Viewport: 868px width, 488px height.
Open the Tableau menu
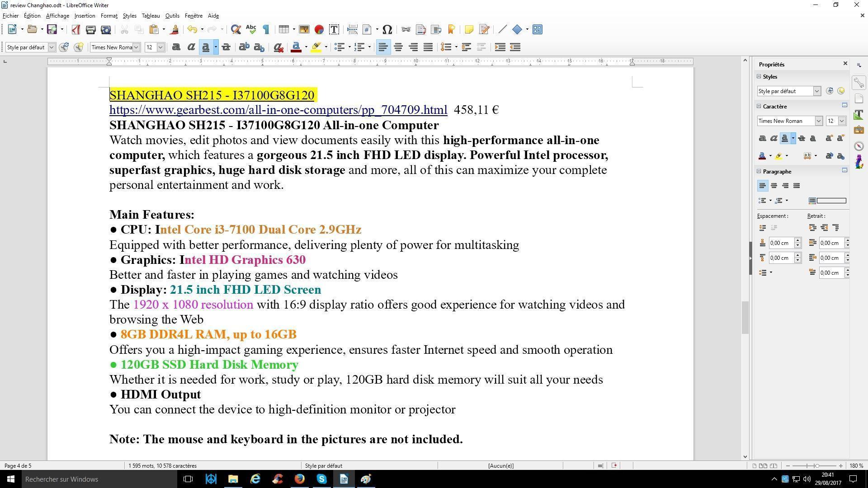151,16
